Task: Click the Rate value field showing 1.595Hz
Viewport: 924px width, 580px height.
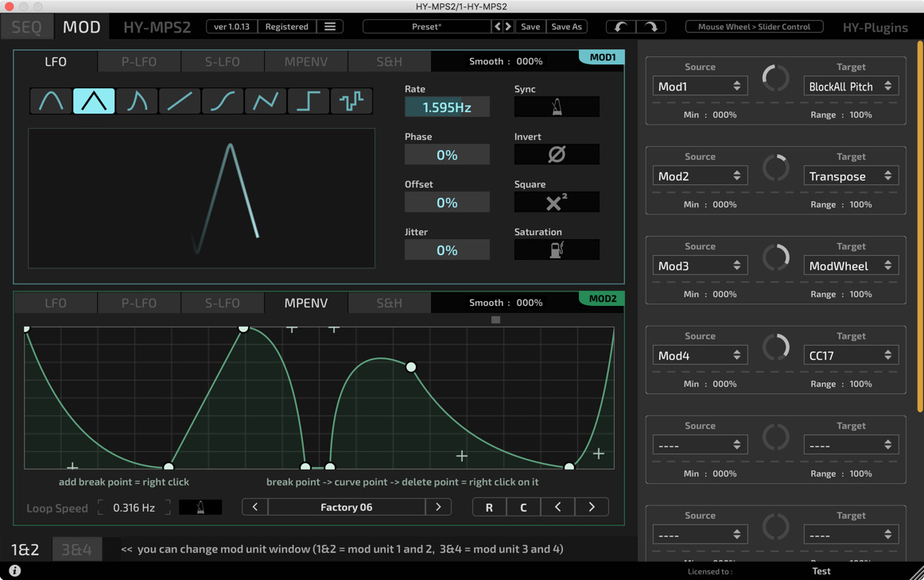Action: click(x=447, y=106)
